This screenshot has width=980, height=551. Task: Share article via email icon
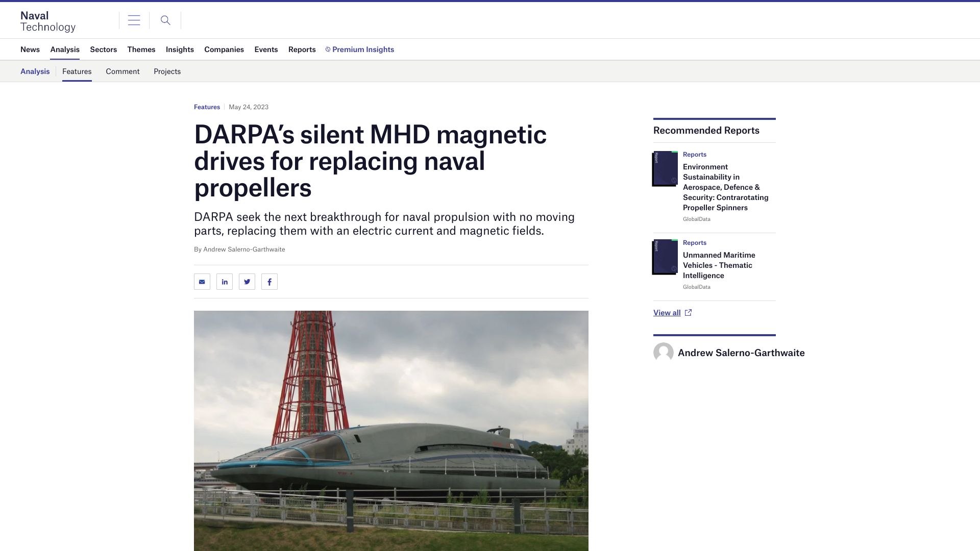(x=202, y=282)
